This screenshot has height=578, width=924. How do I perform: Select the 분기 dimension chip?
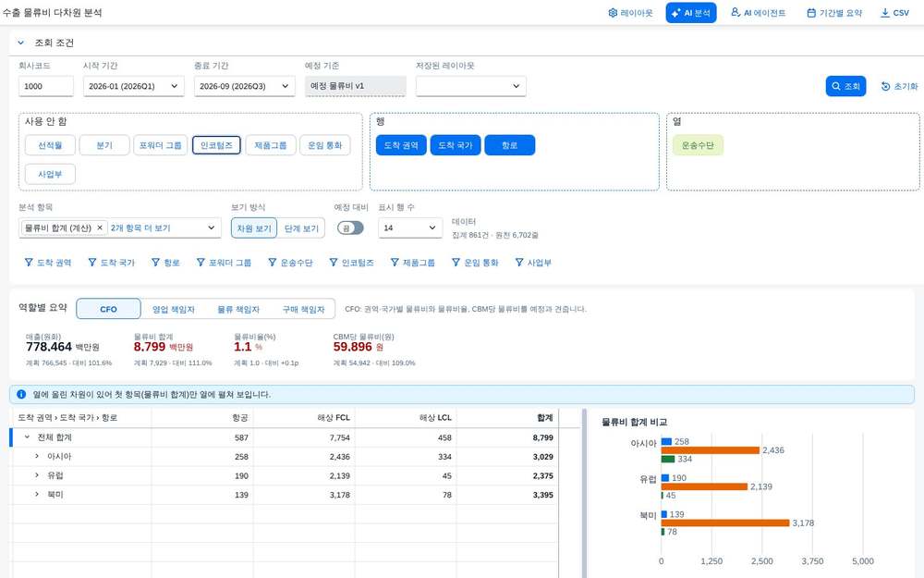tap(104, 145)
